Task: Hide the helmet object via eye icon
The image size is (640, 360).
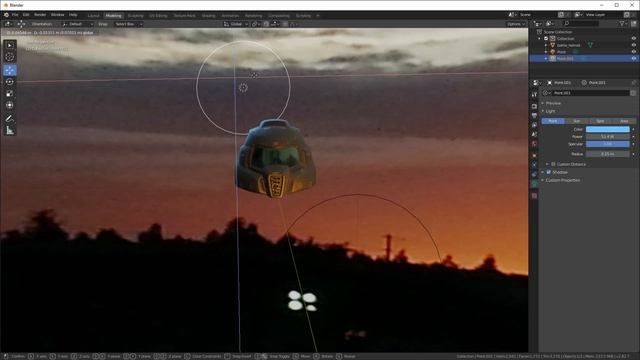Action: click(x=634, y=45)
